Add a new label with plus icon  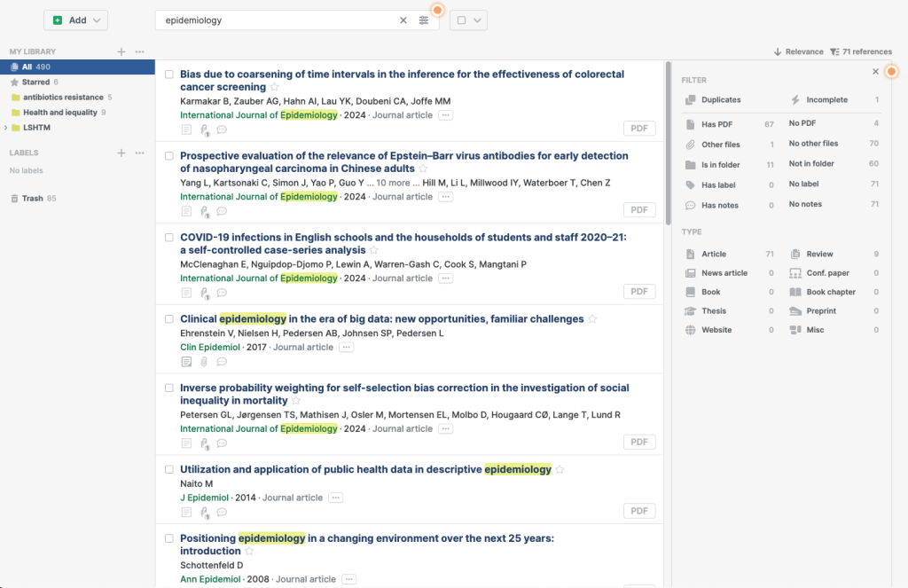[121, 153]
